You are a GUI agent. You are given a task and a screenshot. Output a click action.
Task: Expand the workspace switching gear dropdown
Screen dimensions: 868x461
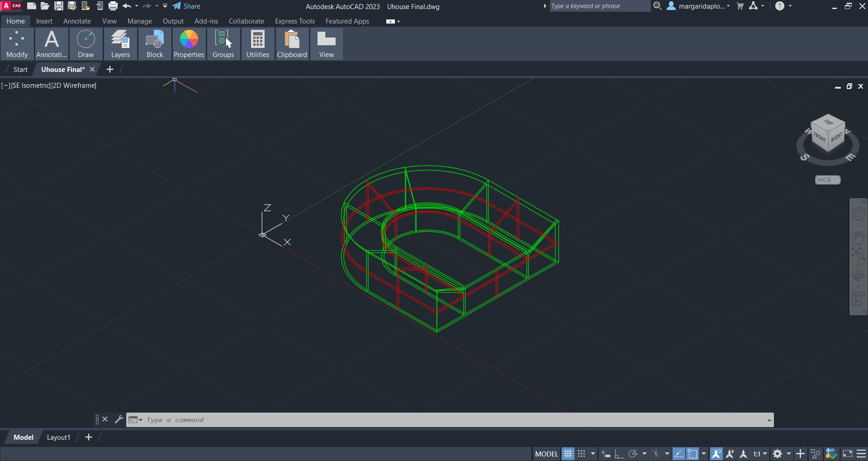pos(788,454)
